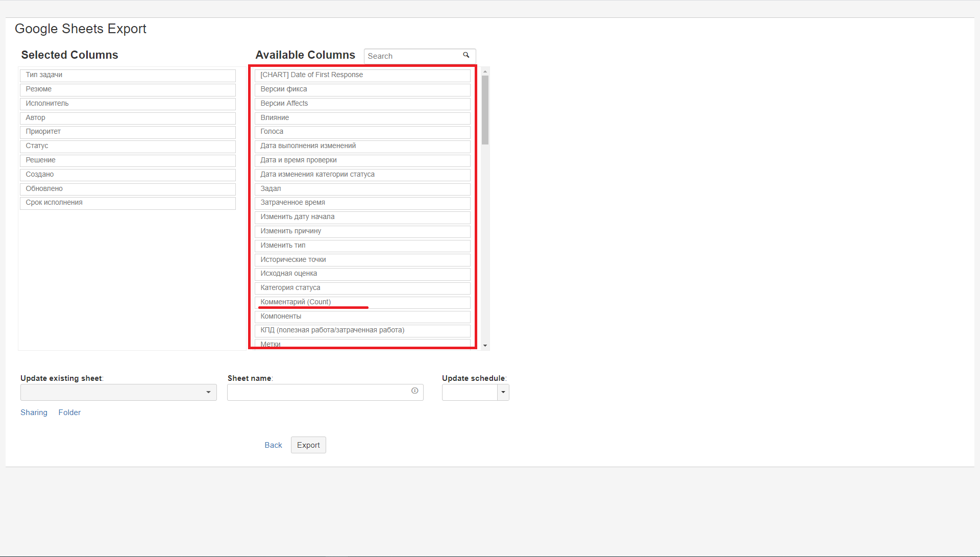Select the Автор selected column
The height and width of the screenshot is (557, 980).
tap(128, 118)
